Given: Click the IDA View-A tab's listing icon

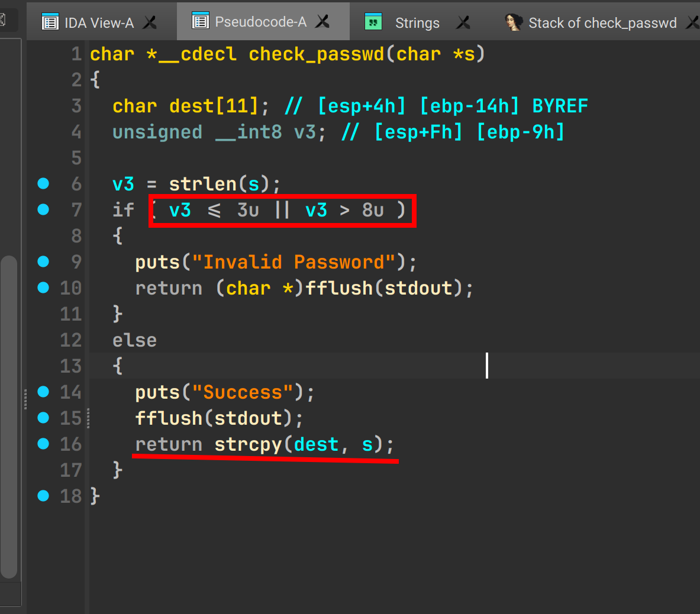Looking at the screenshot, I should 50,22.
